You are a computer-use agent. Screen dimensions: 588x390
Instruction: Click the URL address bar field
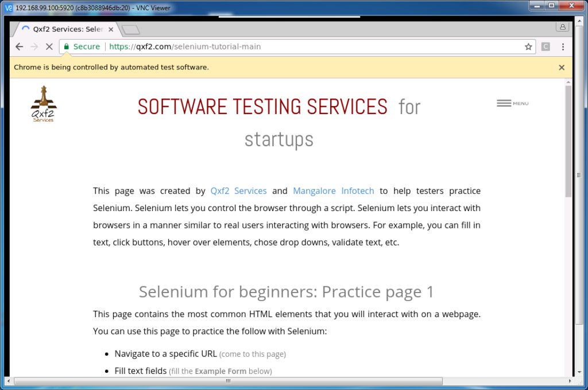click(x=316, y=47)
